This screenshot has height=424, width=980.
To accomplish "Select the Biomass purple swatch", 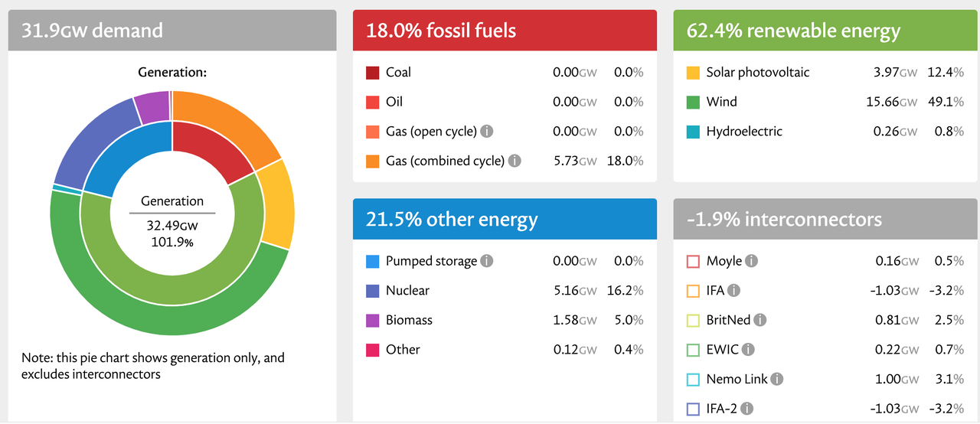I will tap(373, 320).
